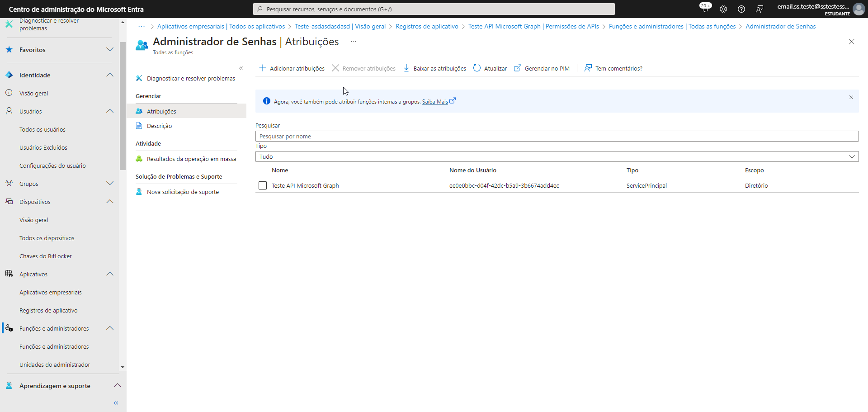Image resolution: width=868 pixels, height=412 pixels.
Task: Collapse the inner resource menu with double chevron
Action: [241, 68]
